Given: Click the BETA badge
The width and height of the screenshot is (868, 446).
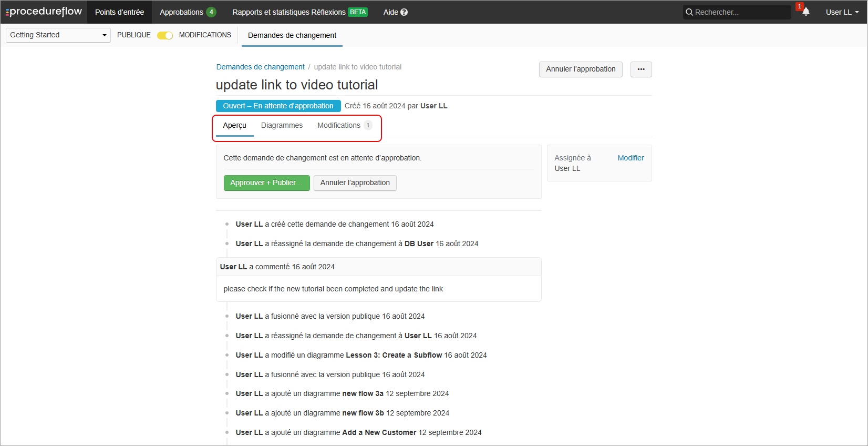Looking at the screenshot, I should click(x=358, y=12).
